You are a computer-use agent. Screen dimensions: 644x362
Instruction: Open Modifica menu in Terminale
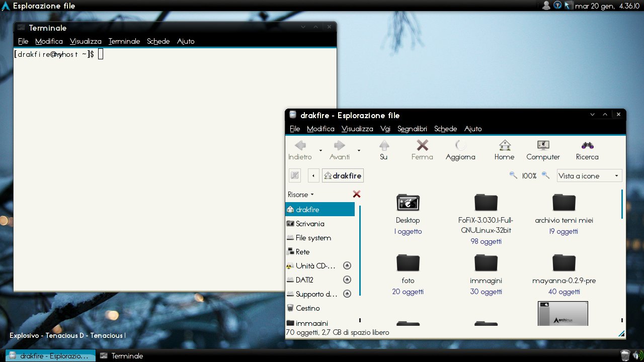click(x=49, y=41)
